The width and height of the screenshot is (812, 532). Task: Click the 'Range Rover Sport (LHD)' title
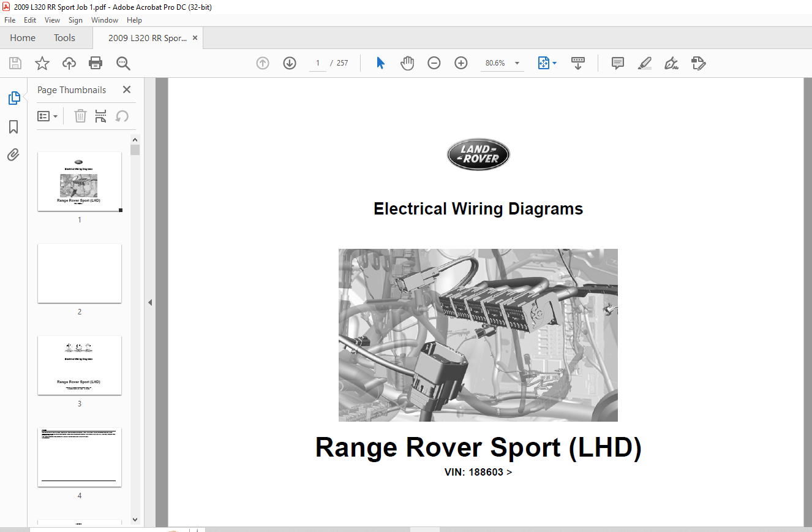tap(478, 448)
